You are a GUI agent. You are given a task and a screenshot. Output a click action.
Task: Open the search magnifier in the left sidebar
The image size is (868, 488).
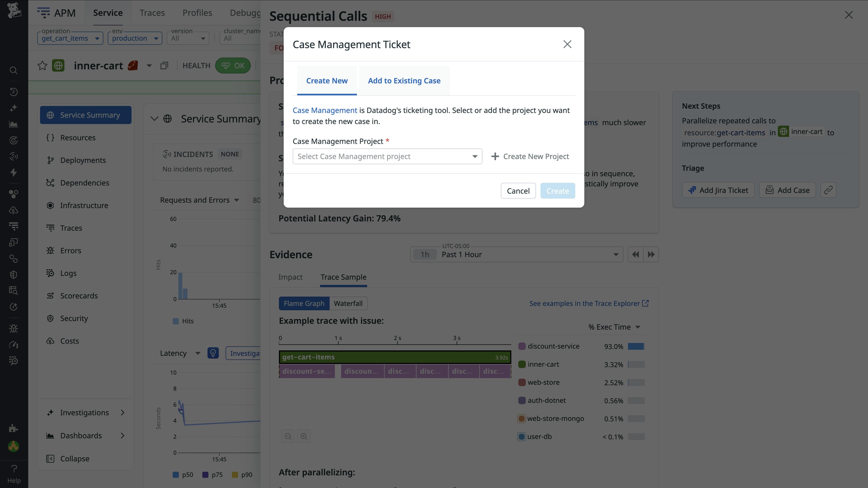click(x=14, y=70)
